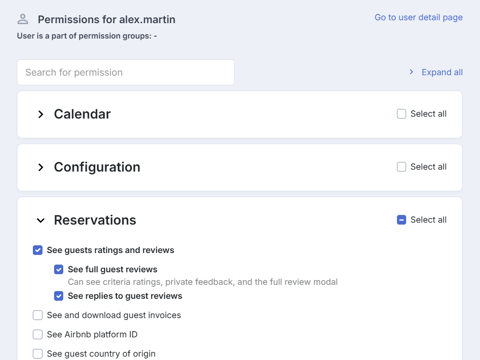Screen dimensions: 480x360
Task: Click the 'Can see criteria ratings' description text
Action: click(x=203, y=282)
